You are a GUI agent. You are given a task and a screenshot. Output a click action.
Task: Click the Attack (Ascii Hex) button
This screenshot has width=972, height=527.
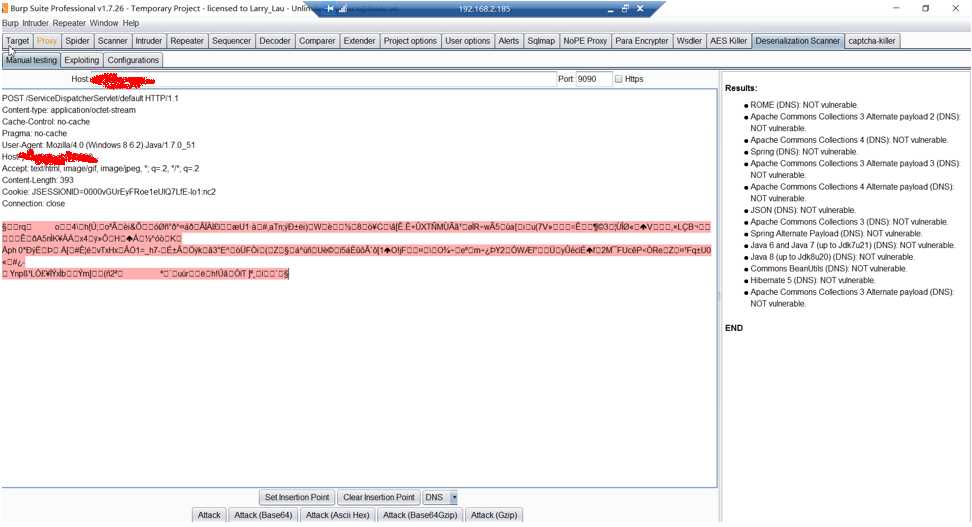pyautogui.click(x=337, y=515)
